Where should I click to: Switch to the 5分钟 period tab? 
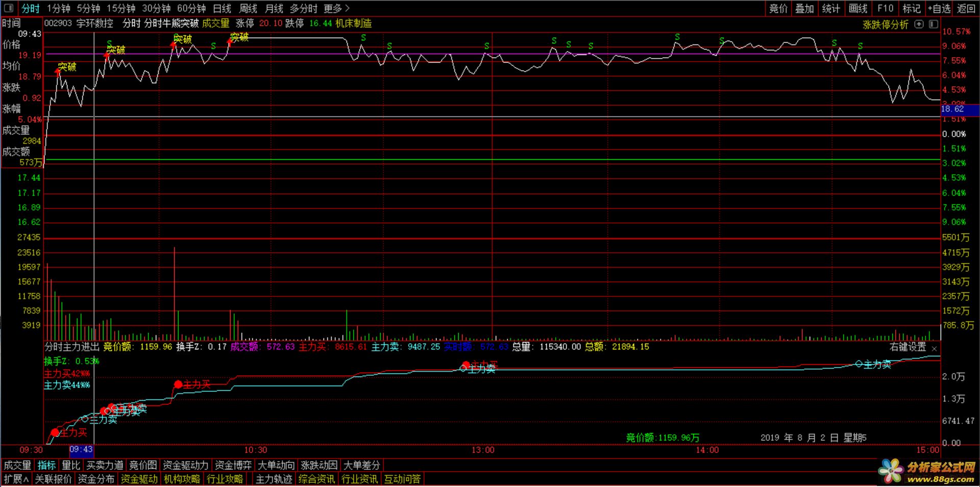pos(89,9)
